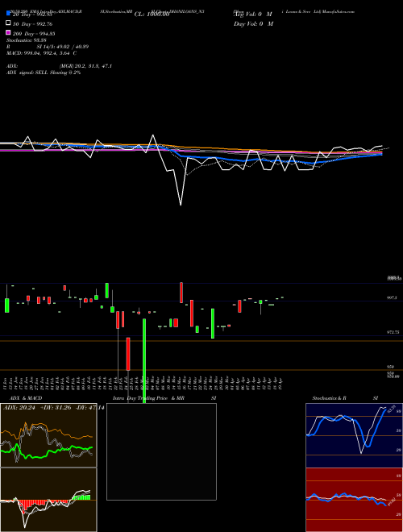The height and width of the screenshot is (532, 403).
Task: Click the magenta 200 Day legend swatch
Action: [x=8, y=32]
